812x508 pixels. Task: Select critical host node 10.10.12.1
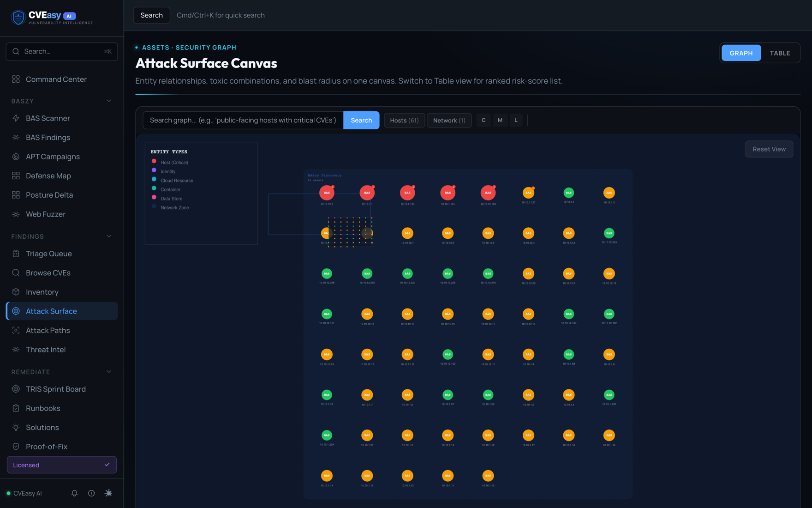coord(327,193)
